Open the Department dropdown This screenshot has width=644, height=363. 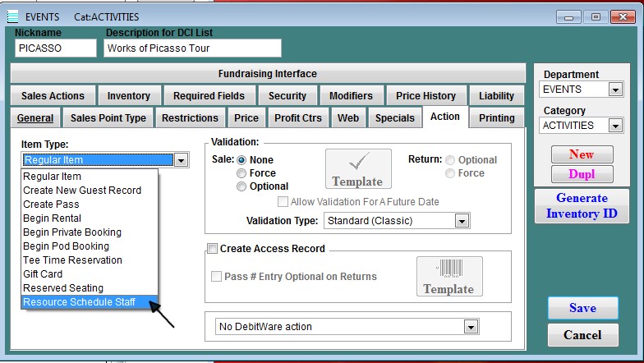coord(615,90)
